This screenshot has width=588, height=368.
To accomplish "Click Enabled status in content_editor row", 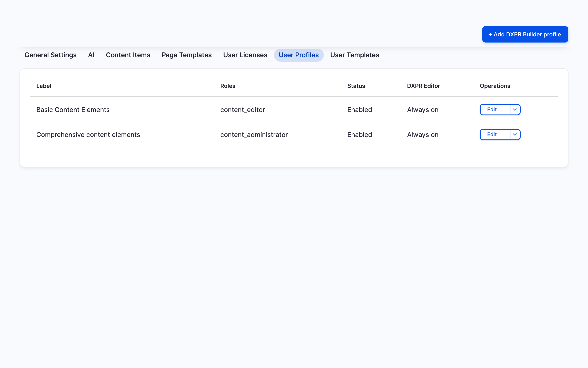I will click(x=360, y=110).
